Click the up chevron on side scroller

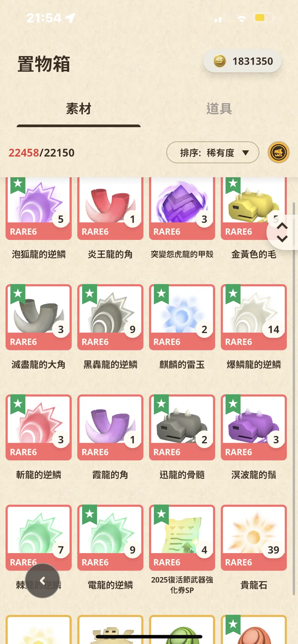tap(282, 226)
